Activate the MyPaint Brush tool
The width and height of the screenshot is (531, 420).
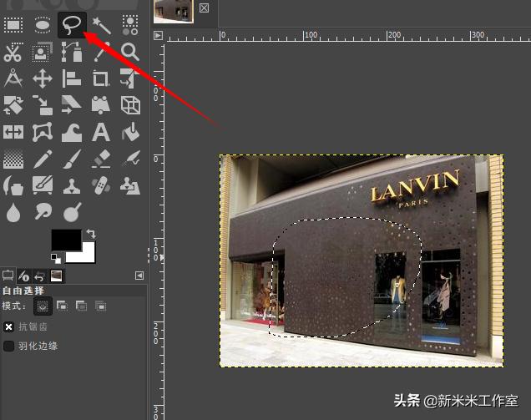click(43, 185)
